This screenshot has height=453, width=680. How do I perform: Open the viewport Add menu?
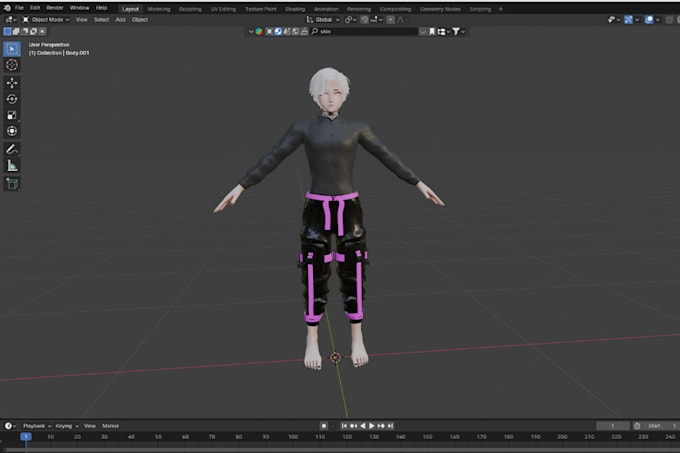(120, 20)
